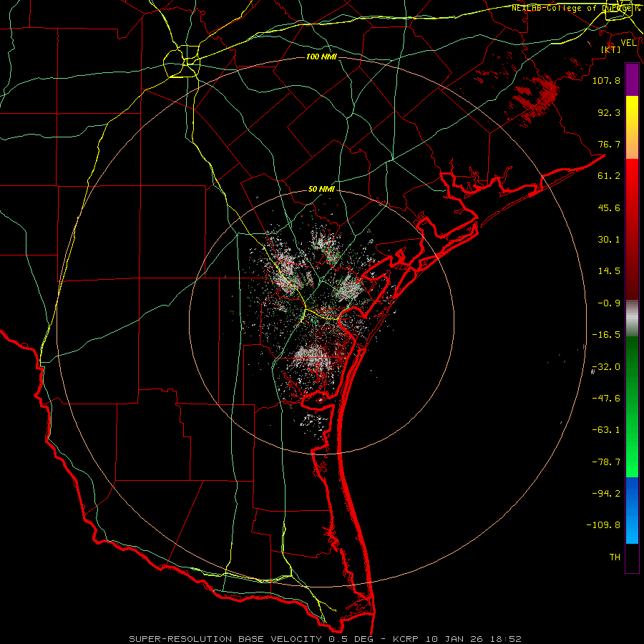644x644 pixels.
Task: Click the 92.3 value on velocity scale
Action: pyautogui.click(x=609, y=112)
